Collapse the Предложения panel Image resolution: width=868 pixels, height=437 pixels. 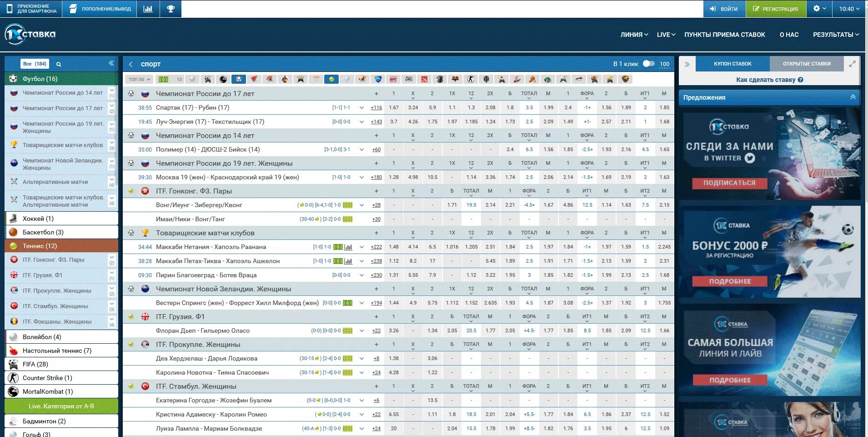tap(853, 97)
